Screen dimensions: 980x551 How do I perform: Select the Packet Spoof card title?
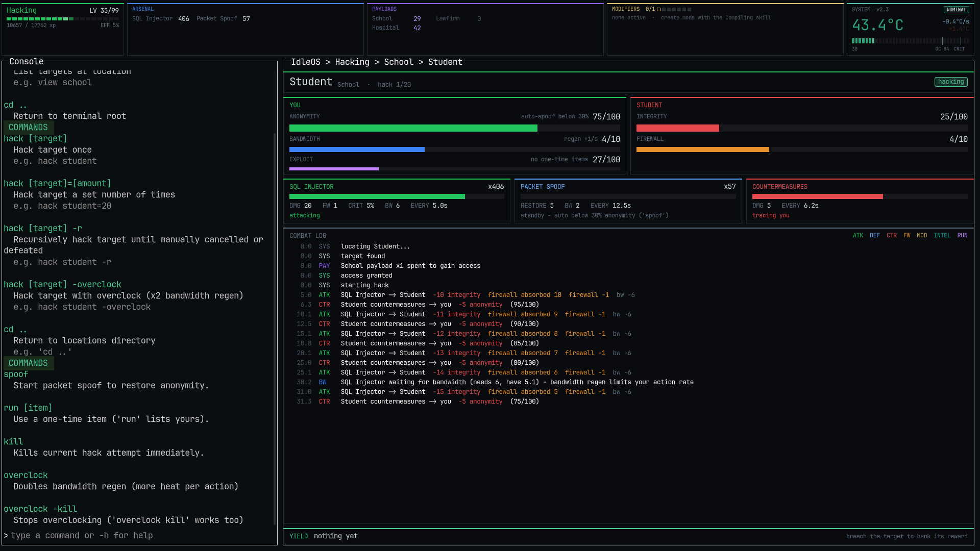click(x=543, y=187)
